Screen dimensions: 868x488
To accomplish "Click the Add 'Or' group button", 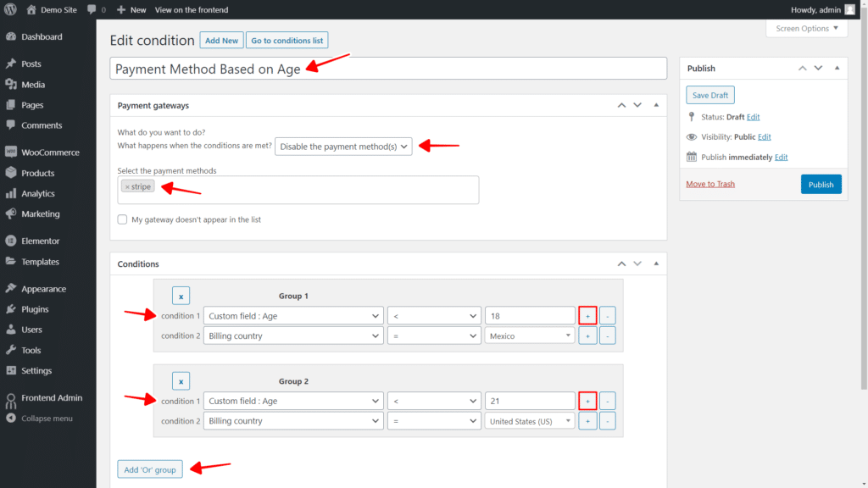I will [x=149, y=469].
